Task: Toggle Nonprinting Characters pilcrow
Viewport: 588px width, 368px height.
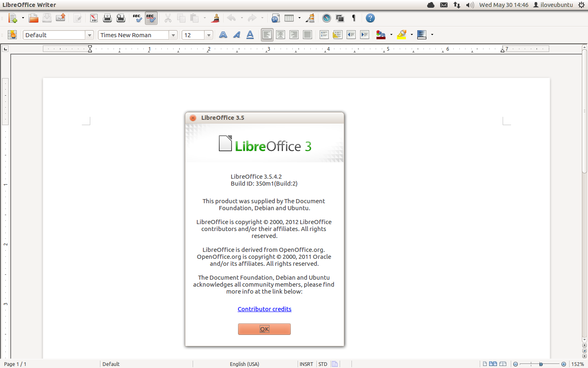Action: (x=354, y=18)
